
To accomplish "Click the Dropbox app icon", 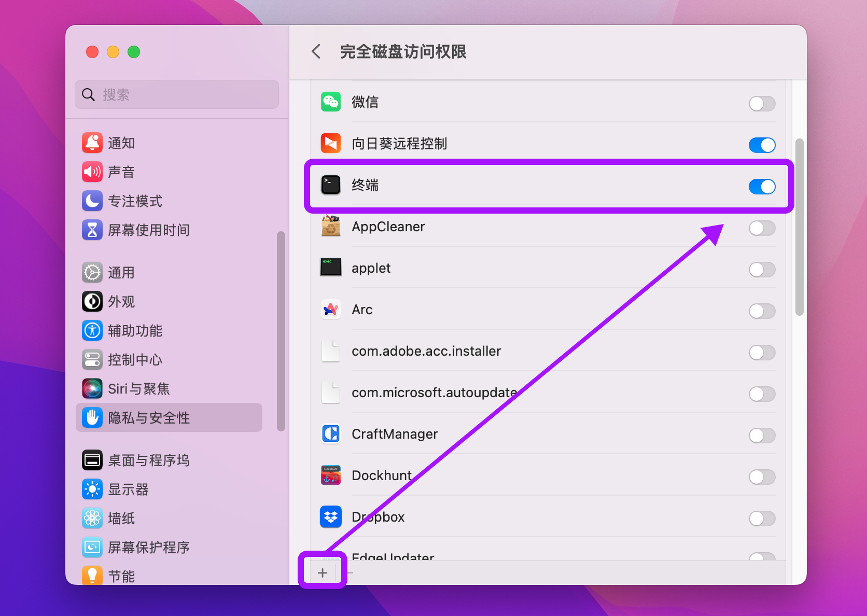I will 331,517.
